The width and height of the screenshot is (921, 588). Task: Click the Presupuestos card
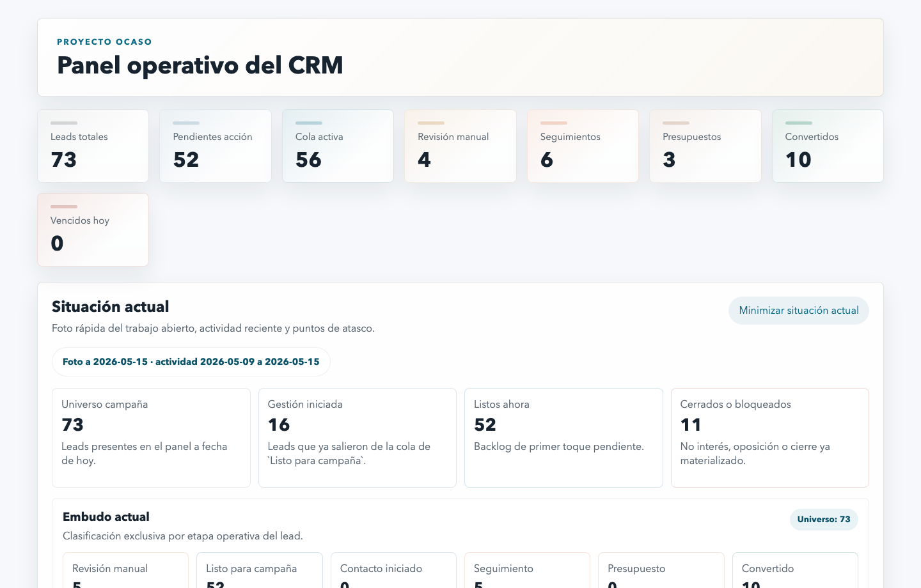click(705, 146)
